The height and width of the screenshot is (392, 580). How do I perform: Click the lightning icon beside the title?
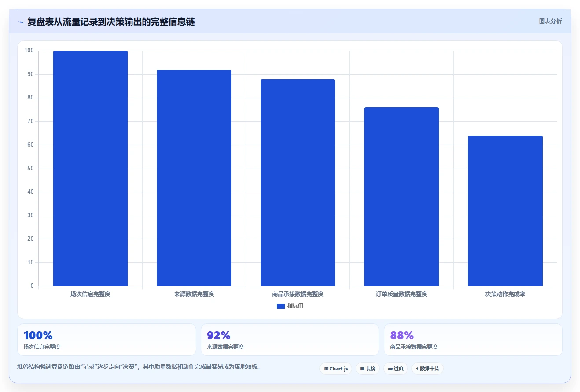[21, 22]
